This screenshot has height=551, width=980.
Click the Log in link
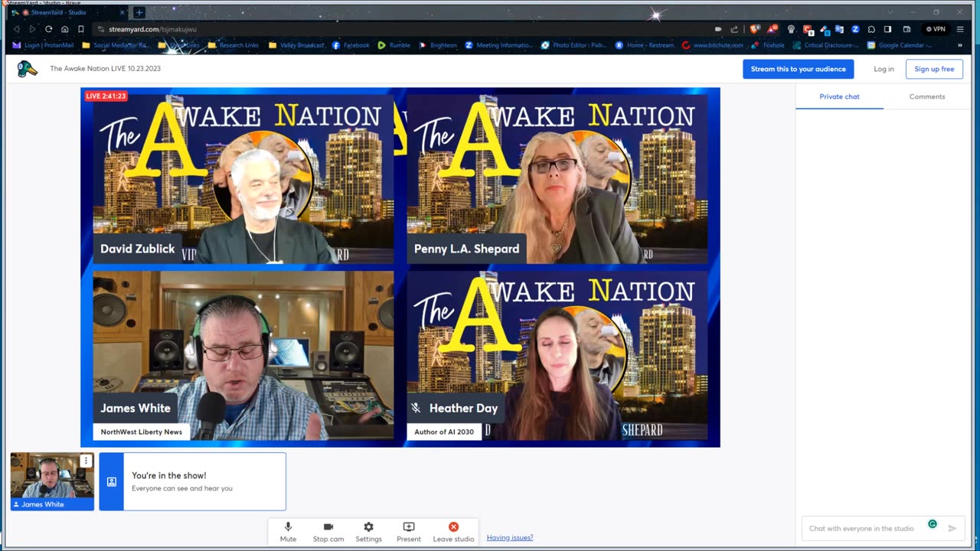(884, 69)
